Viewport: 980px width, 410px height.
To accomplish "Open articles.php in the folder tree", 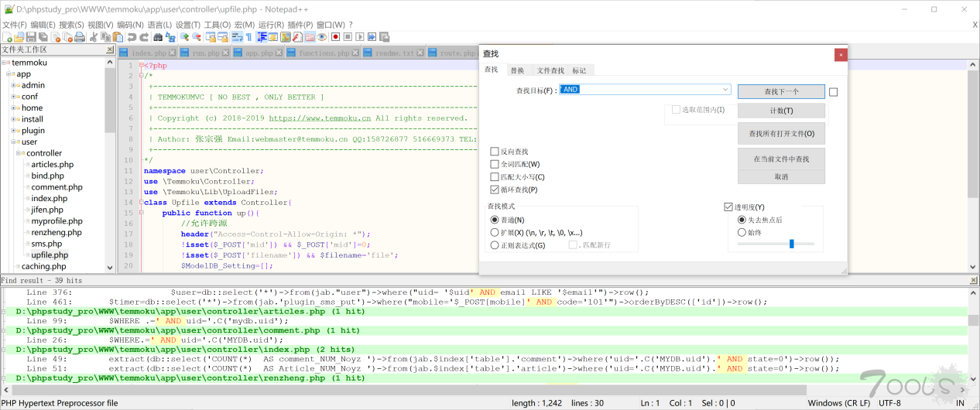I will tap(52, 165).
